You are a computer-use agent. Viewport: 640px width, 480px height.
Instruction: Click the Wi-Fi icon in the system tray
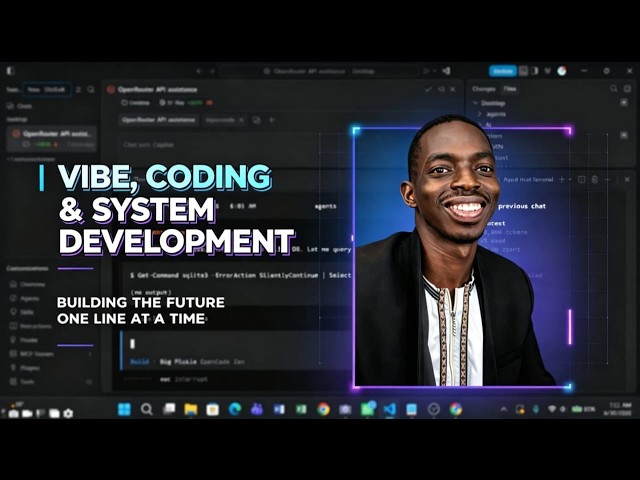pyautogui.click(x=552, y=409)
